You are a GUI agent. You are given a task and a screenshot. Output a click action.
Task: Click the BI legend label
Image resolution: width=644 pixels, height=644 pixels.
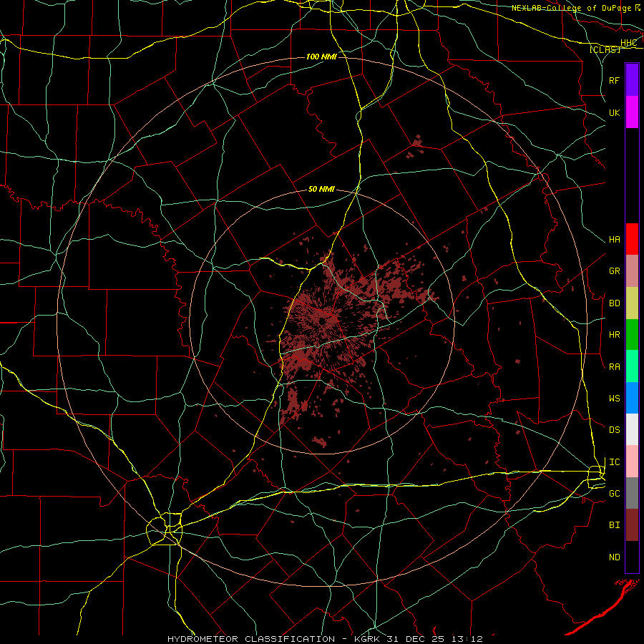pyautogui.click(x=615, y=525)
